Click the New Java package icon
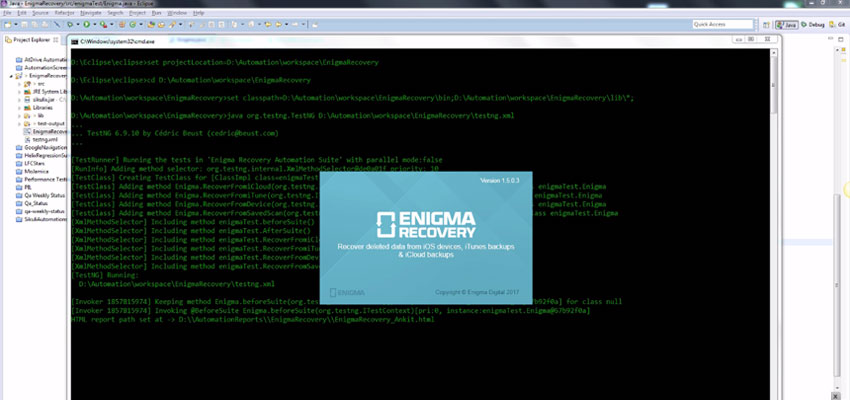 tap(122, 24)
